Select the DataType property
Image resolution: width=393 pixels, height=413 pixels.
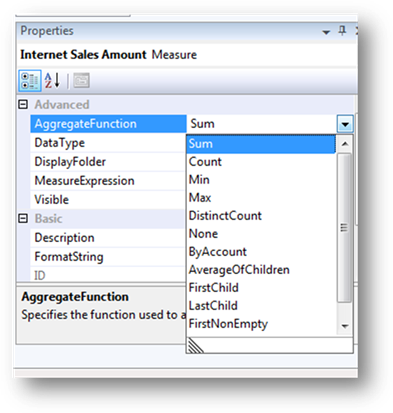(107, 143)
